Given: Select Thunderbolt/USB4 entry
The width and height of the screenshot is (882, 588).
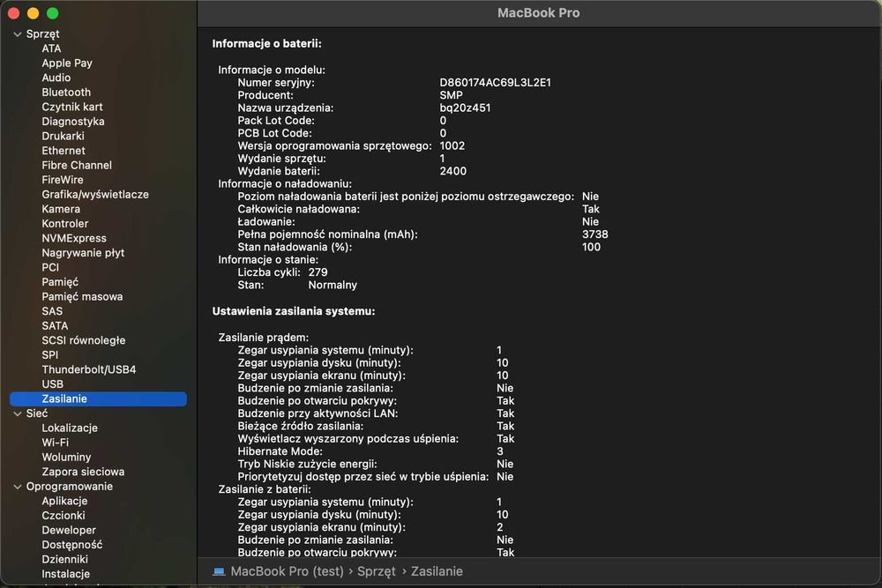Looking at the screenshot, I should pyautogui.click(x=89, y=370).
